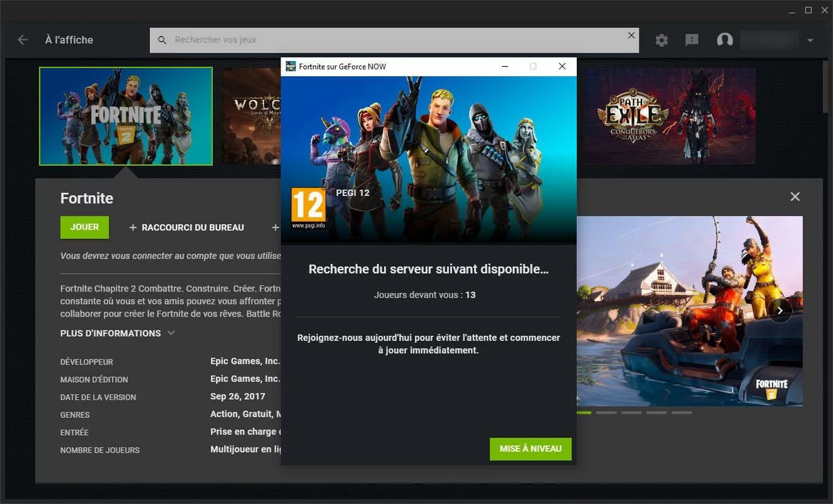833x504 pixels.
Task: Click the NOMBRE DE JOUEURS label
Action: 100,451
